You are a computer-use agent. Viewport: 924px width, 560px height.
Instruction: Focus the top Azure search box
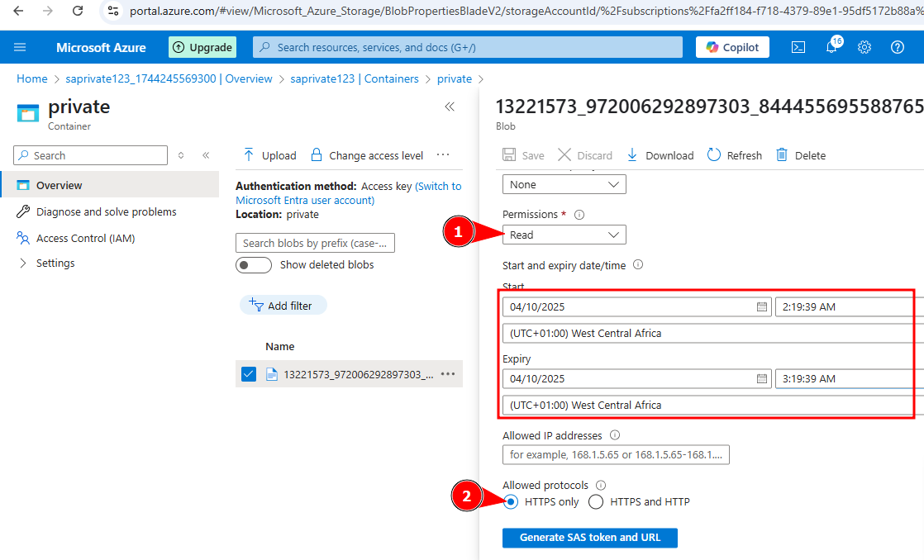pos(468,47)
